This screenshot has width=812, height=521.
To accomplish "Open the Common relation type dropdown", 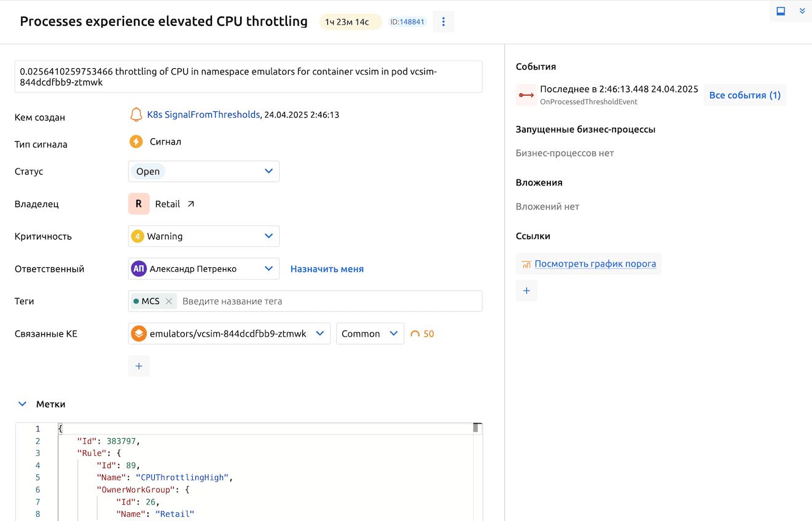I will [370, 334].
